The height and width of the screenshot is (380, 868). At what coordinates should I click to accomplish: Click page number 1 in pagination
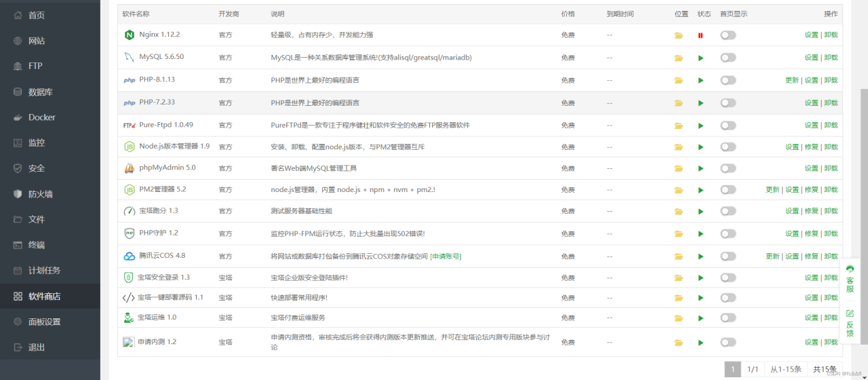tap(732, 369)
